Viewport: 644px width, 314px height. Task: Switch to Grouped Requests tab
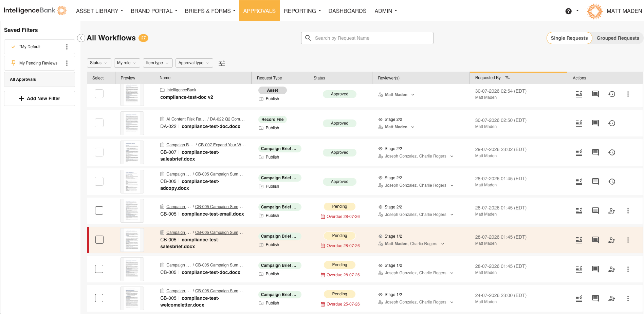(618, 38)
